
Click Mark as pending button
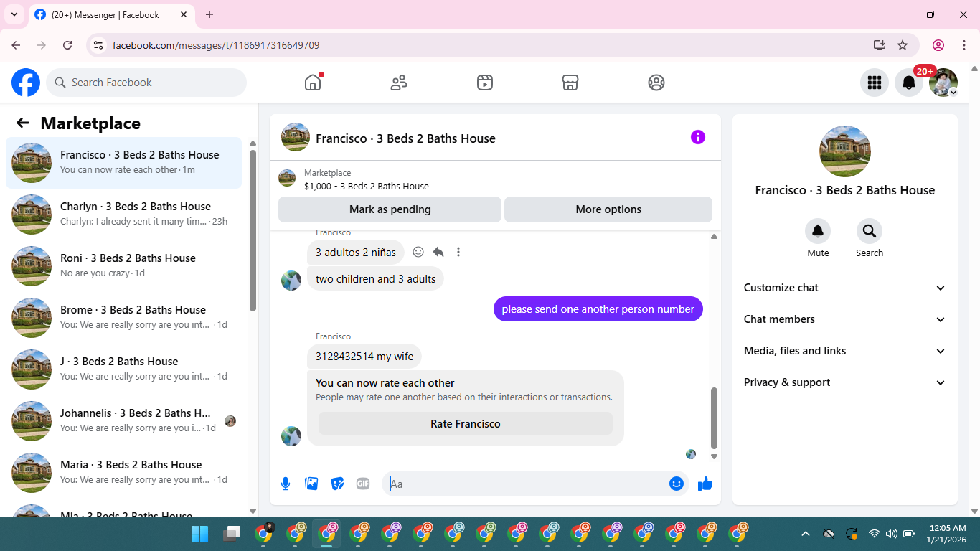[390, 209]
